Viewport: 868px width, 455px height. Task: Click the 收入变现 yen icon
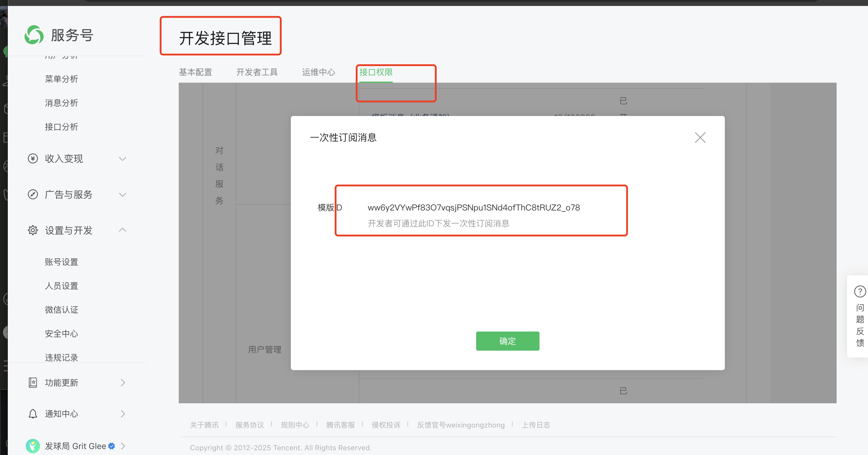coord(33,158)
